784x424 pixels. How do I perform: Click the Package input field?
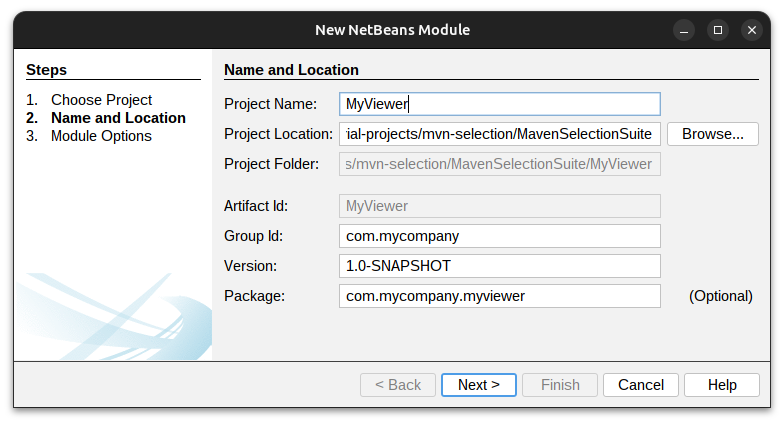[x=500, y=296]
